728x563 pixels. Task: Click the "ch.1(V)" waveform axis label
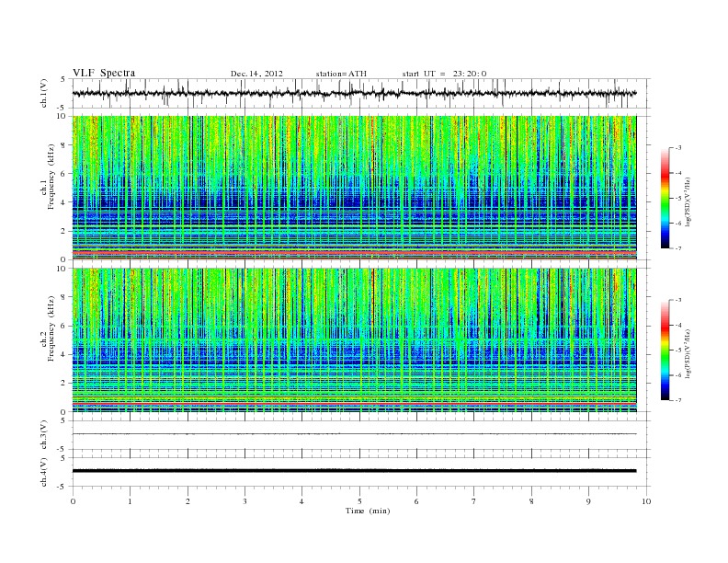[44, 93]
